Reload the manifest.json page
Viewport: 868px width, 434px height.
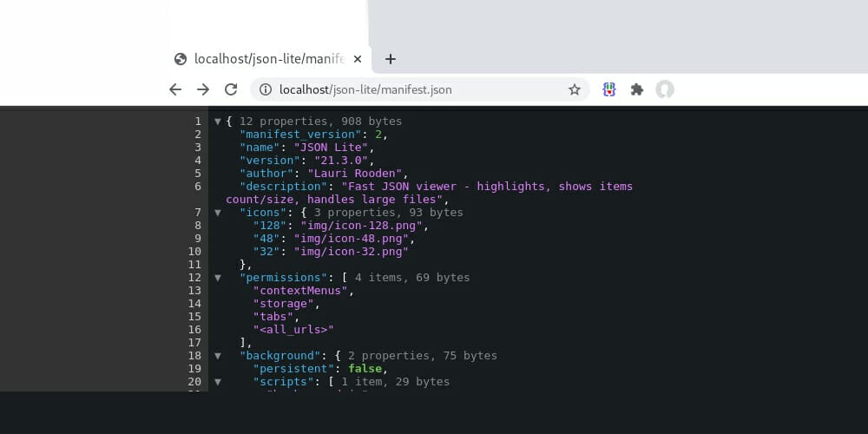pyautogui.click(x=231, y=89)
